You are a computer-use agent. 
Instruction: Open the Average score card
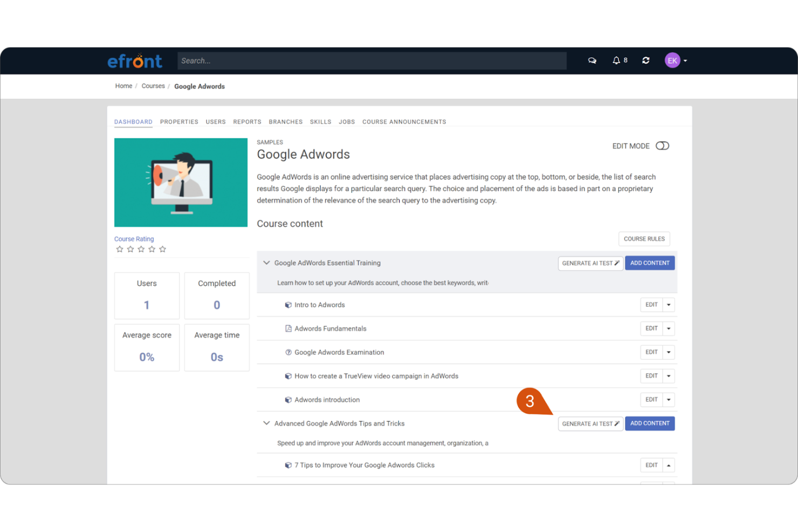click(147, 348)
